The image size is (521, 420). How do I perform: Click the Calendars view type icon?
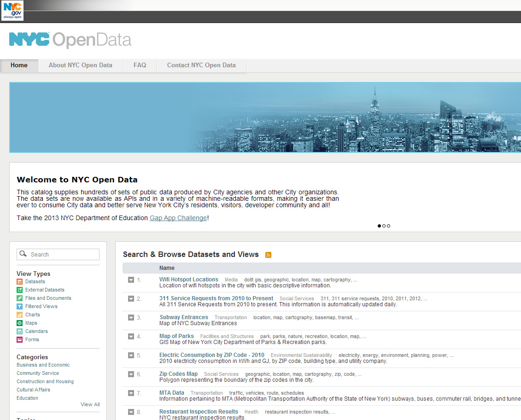20,331
